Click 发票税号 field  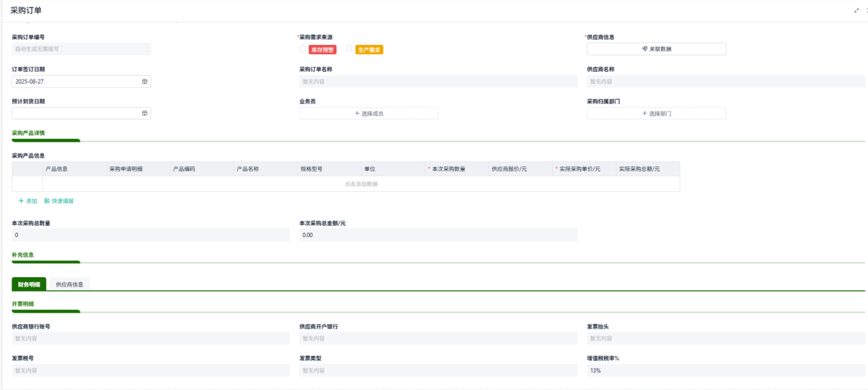click(x=150, y=370)
